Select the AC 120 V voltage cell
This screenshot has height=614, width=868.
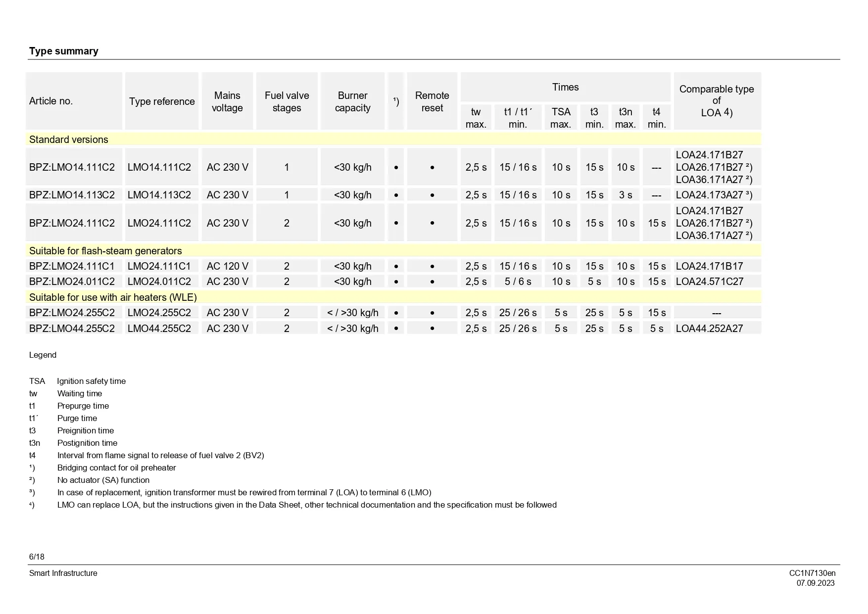[x=227, y=266]
